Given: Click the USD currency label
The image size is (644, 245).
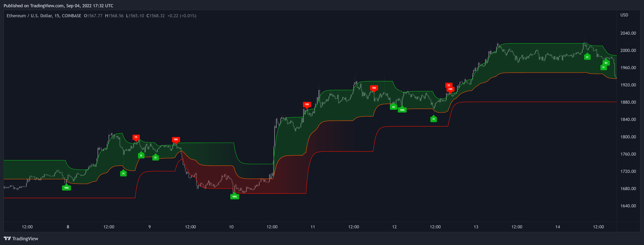Looking at the screenshot, I should (x=624, y=15).
